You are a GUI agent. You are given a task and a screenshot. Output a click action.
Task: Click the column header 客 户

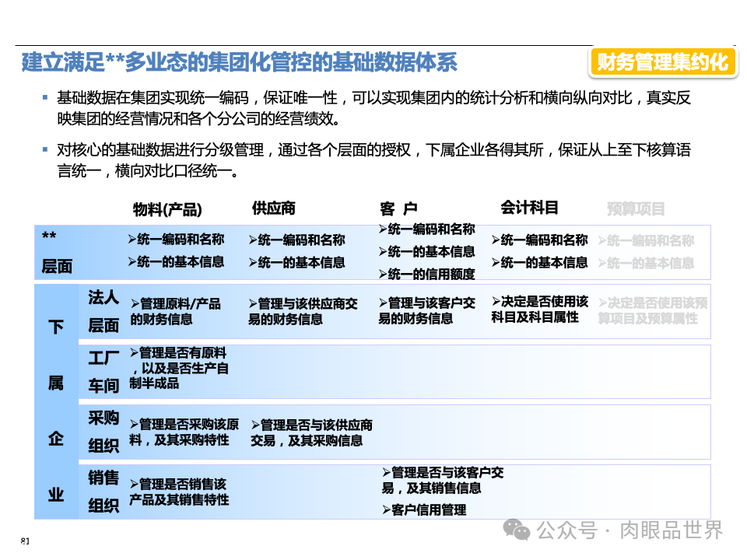(398, 208)
